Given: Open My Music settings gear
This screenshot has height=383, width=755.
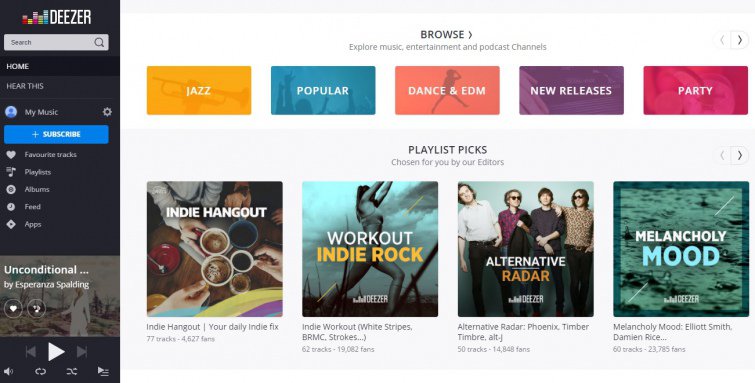Looking at the screenshot, I should pos(107,112).
